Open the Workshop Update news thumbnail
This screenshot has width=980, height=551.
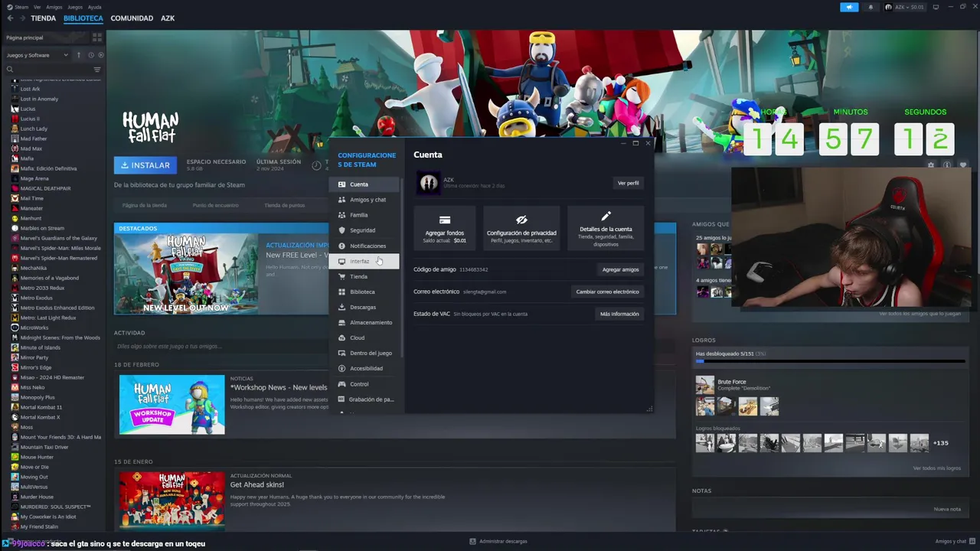tap(172, 405)
